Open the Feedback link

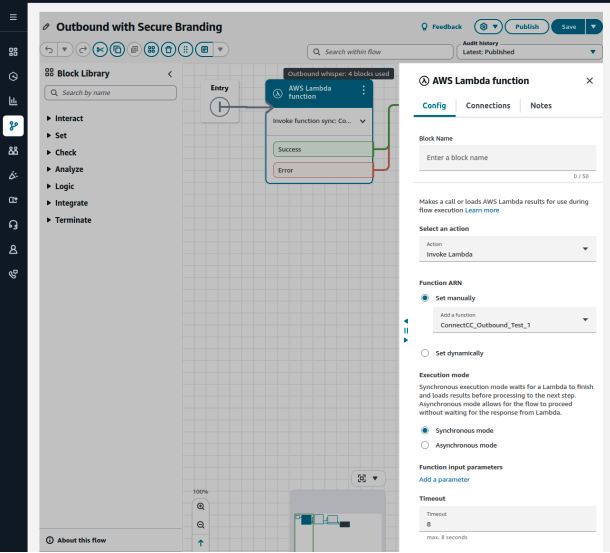point(442,27)
